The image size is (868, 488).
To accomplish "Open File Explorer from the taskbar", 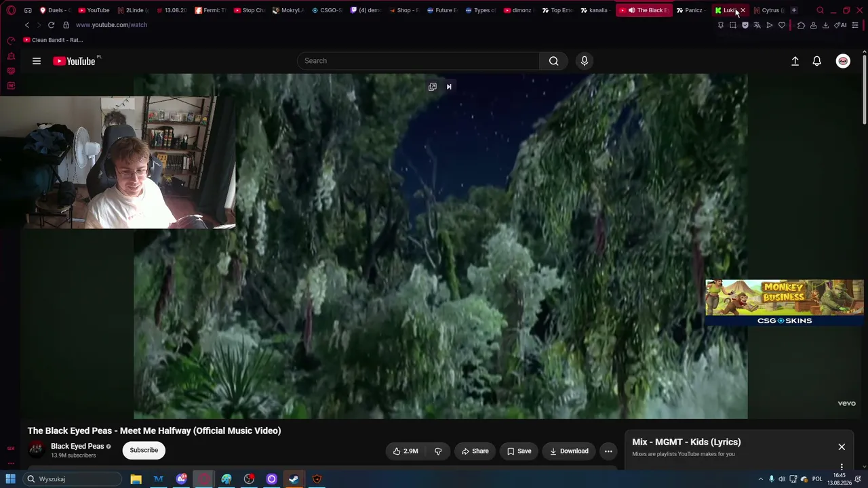I will pos(136,479).
